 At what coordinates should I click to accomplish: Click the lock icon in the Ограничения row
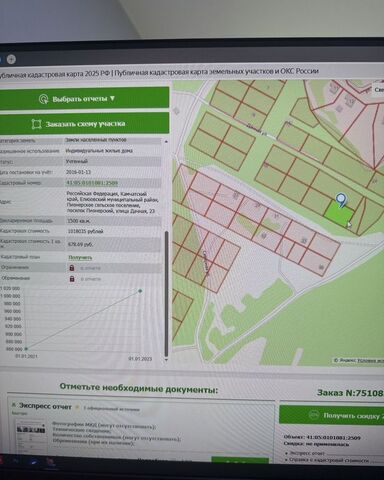click(71, 268)
